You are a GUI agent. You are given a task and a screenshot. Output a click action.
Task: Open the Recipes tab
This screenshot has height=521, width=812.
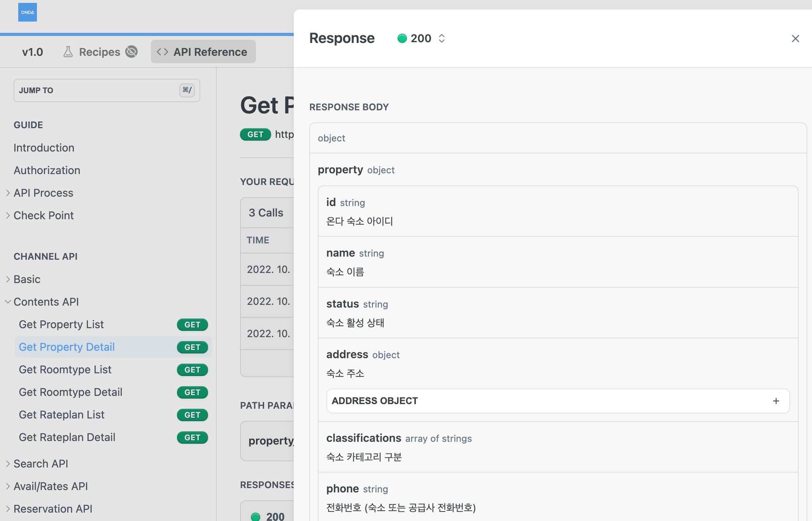(x=100, y=52)
